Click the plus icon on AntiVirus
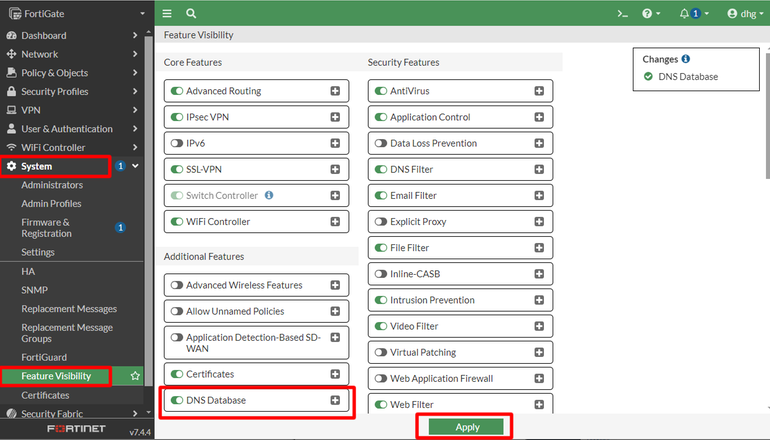The height and width of the screenshot is (440, 770). tap(539, 91)
